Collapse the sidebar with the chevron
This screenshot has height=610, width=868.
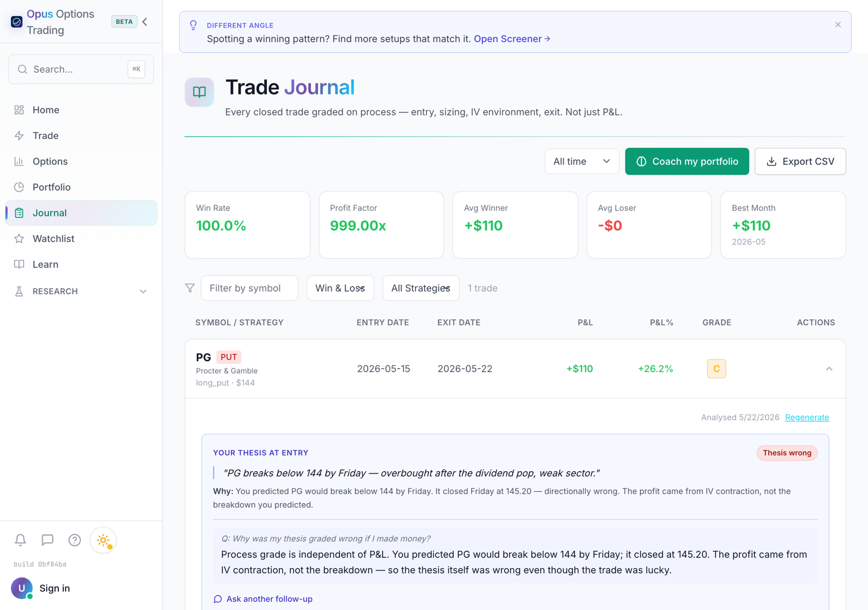(x=145, y=22)
